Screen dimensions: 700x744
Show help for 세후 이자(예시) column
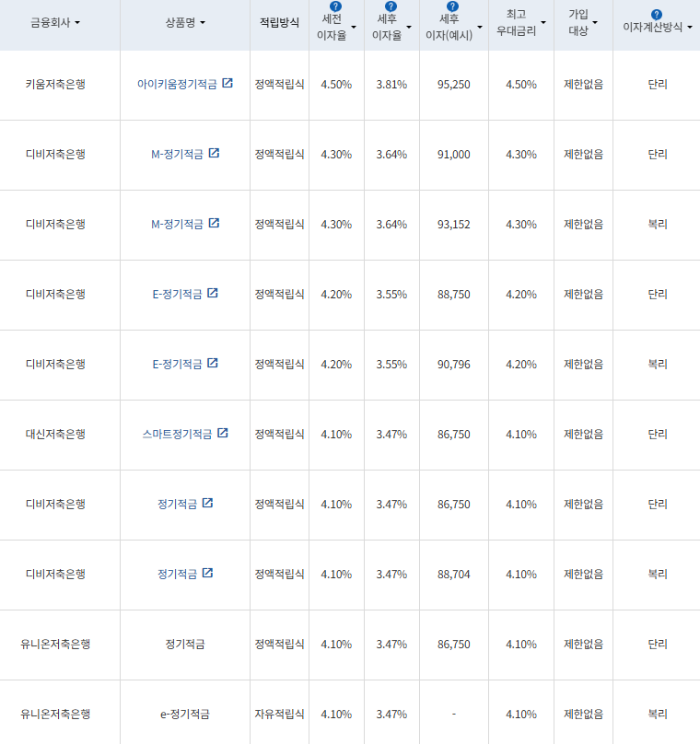coord(451,6)
